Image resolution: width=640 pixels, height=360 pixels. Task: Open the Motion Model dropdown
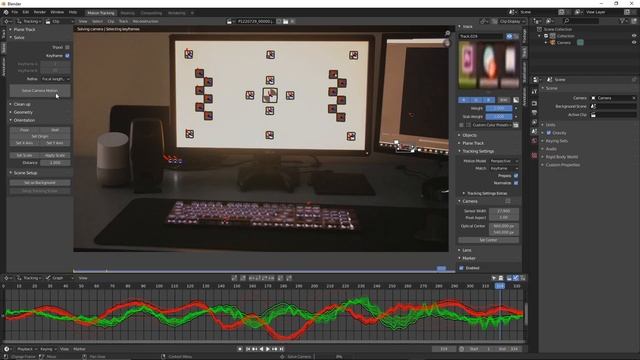click(504, 161)
